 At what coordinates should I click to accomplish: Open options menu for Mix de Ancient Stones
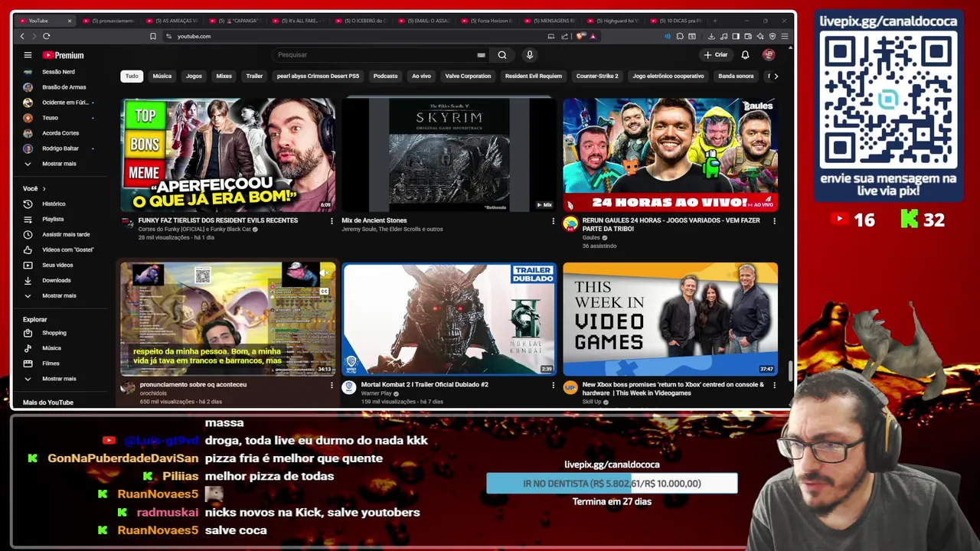click(553, 221)
